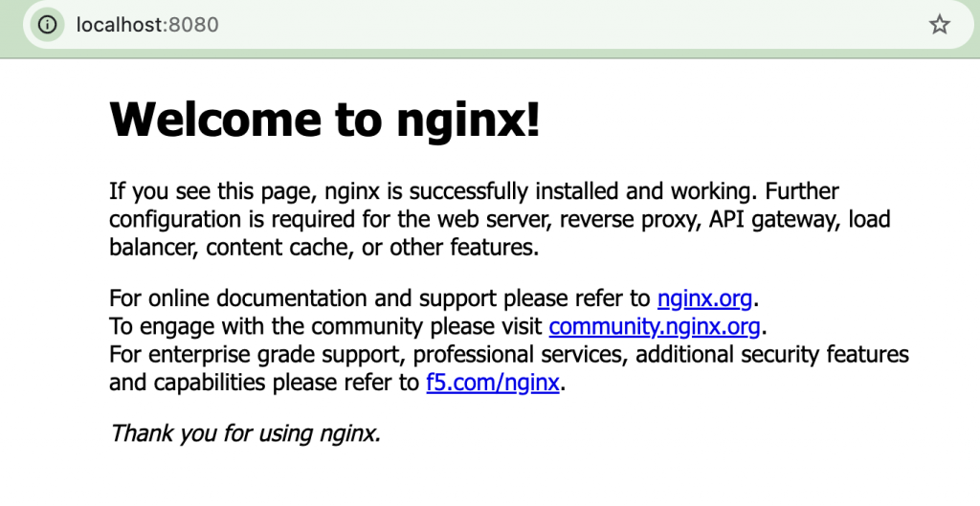
Task: Click the "Welcome to nginx!" heading
Action: pos(325,121)
